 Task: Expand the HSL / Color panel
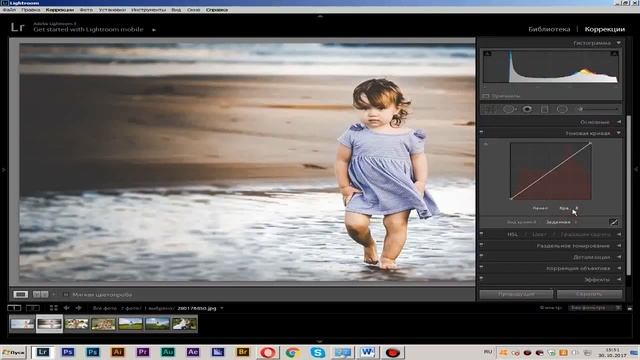[x=619, y=234]
